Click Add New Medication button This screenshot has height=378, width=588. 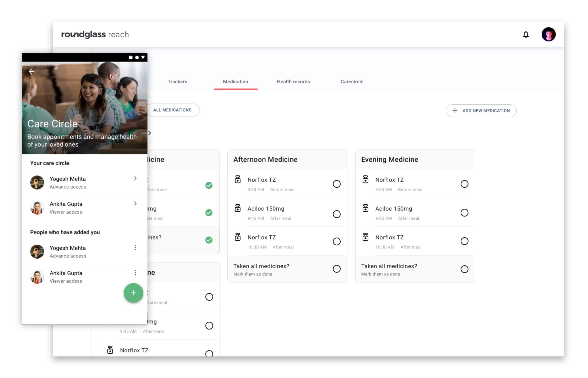(481, 111)
